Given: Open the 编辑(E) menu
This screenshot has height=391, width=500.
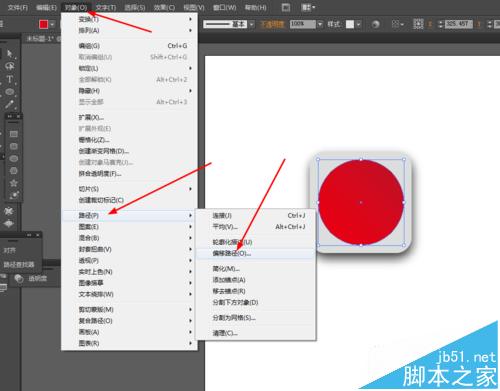Looking at the screenshot, I should 46,7.
